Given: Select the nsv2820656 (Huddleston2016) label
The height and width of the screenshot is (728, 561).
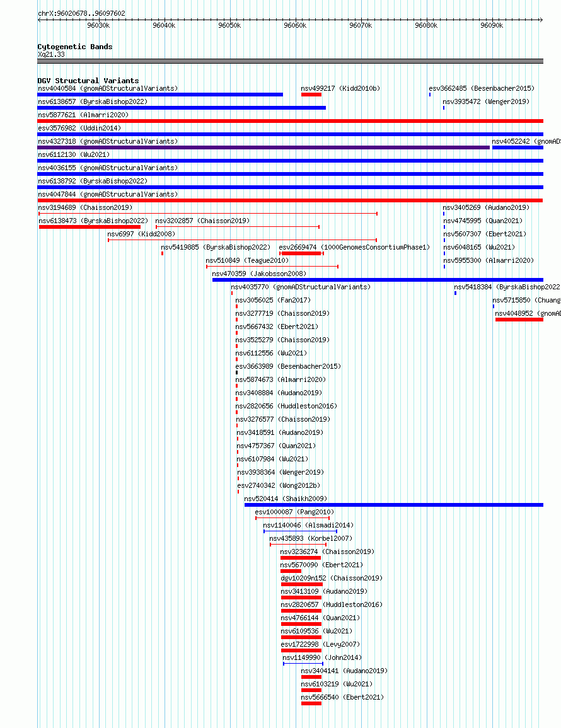Looking at the screenshot, I should (x=286, y=406).
